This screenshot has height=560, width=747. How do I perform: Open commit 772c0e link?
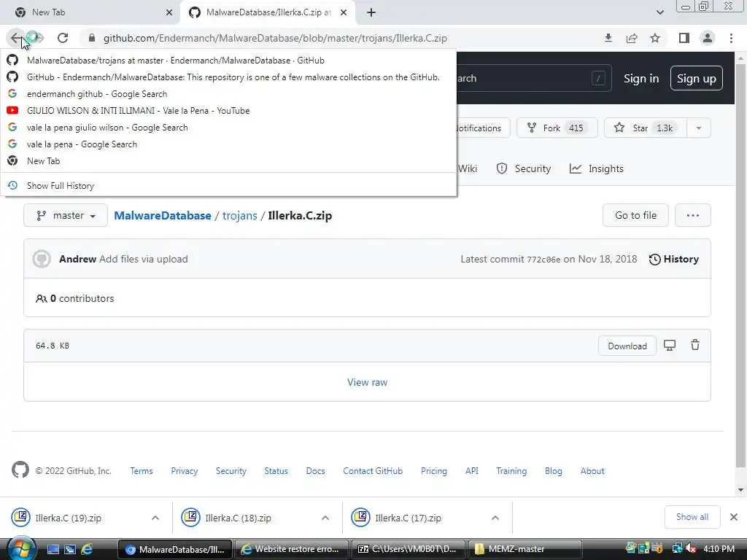point(543,260)
